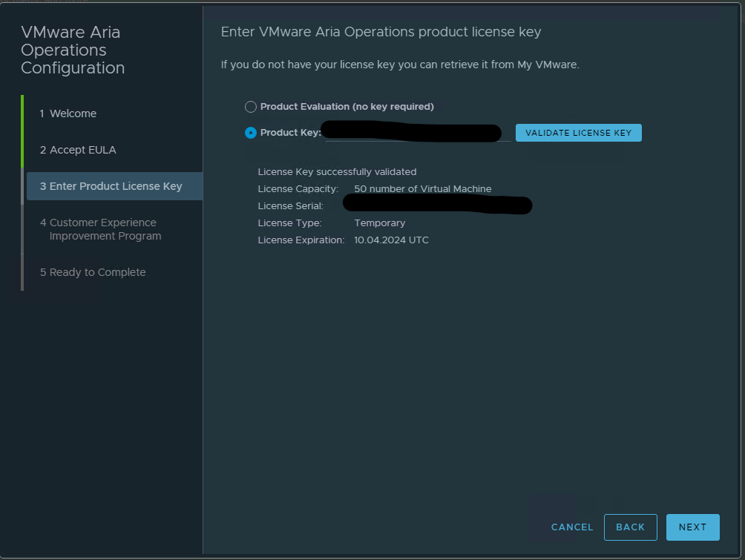Click the redacted License Serial value
The height and width of the screenshot is (560, 745).
pos(438,205)
